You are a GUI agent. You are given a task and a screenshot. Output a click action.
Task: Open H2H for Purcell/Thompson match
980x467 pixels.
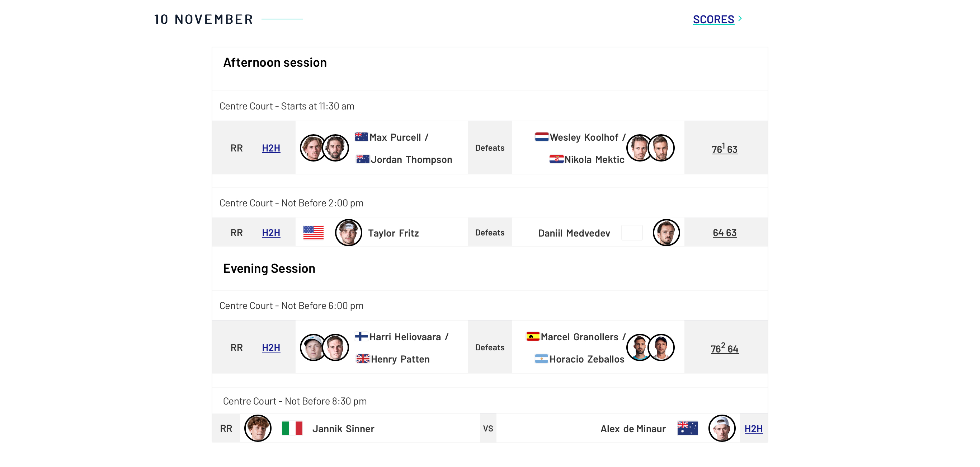tap(271, 148)
